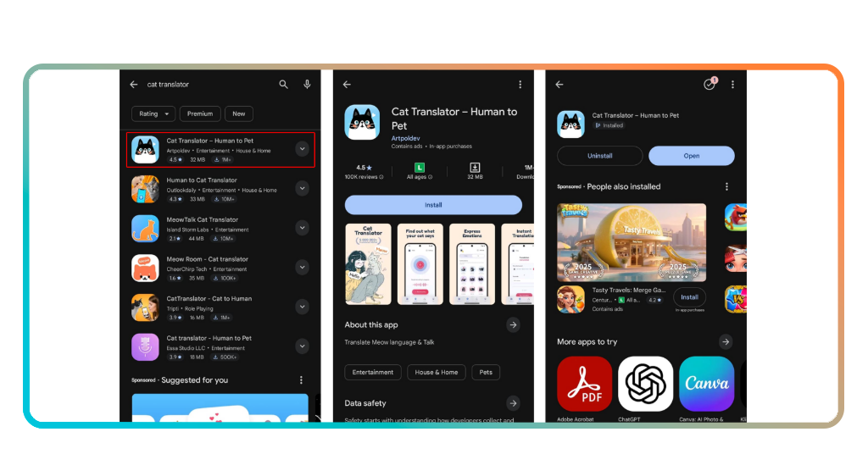Open the Canva app icon
The image size is (868, 454).
(x=706, y=384)
